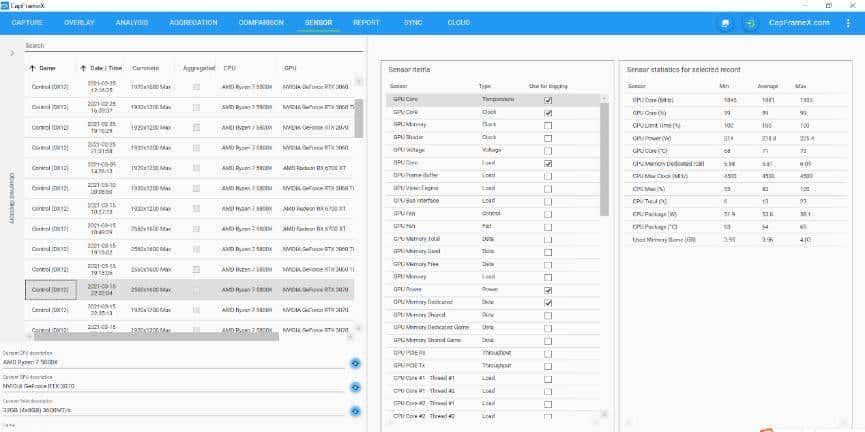Viewport: 865px width, 432px height.
Task: Refresh the custom RAM description
Action: click(x=355, y=411)
